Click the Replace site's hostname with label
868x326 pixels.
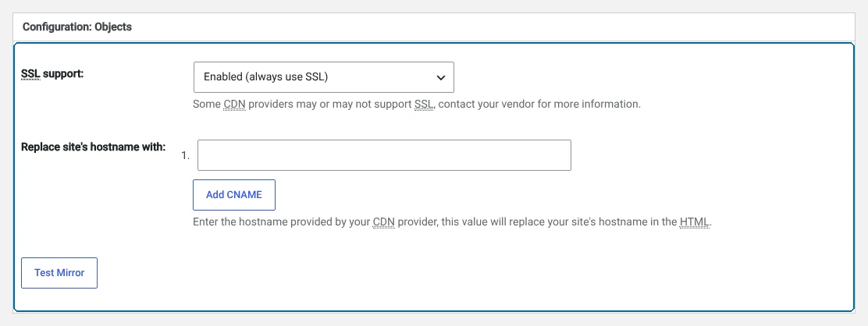tap(94, 147)
